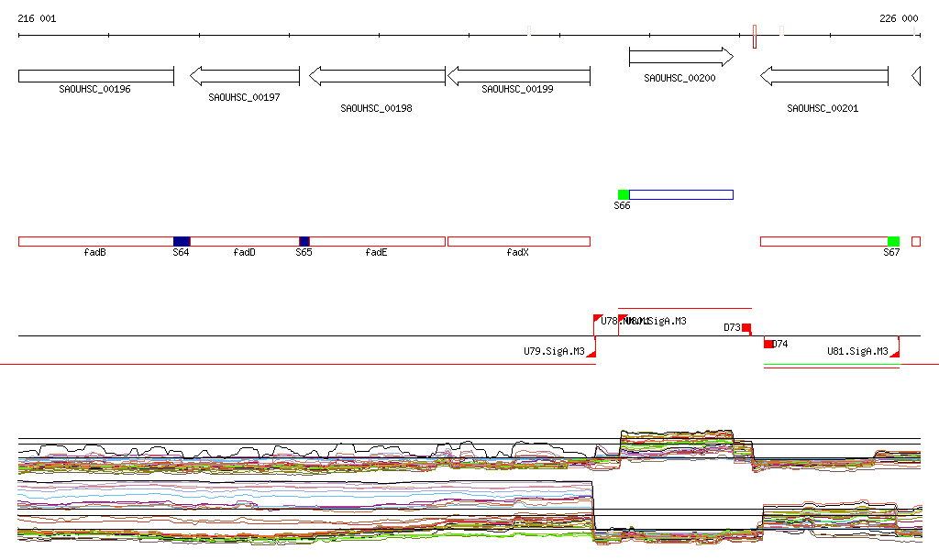Viewport: 939px width, 560px height.
Task: Click the blue-outlined box beside S66
Action: tap(681, 194)
